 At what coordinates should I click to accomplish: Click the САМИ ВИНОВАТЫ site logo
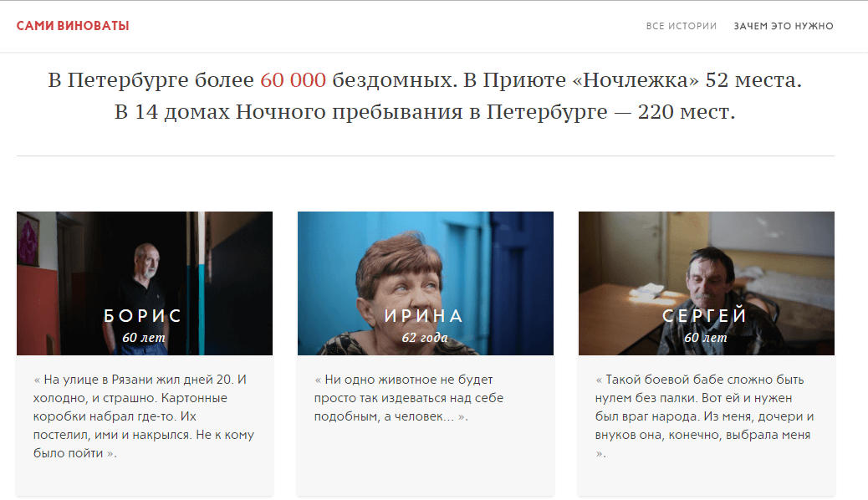pos(73,26)
